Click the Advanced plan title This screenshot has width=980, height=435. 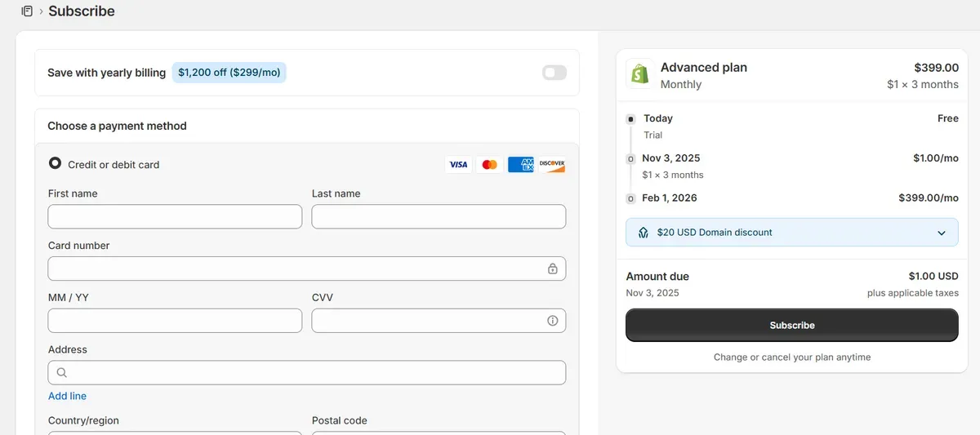click(x=703, y=68)
